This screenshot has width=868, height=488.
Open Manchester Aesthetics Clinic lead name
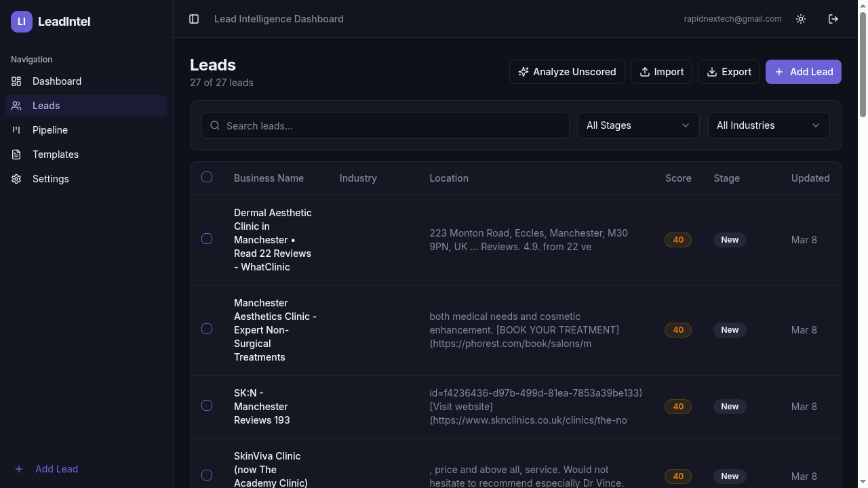275,330
